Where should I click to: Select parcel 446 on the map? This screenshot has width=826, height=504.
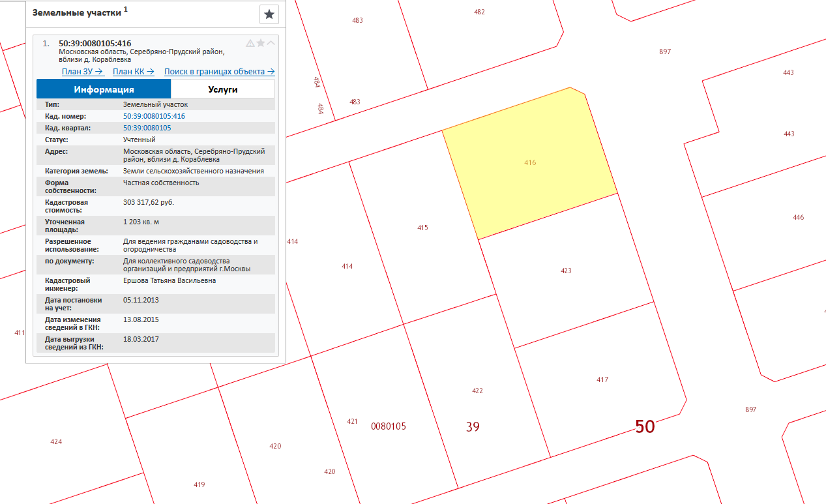[798, 217]
